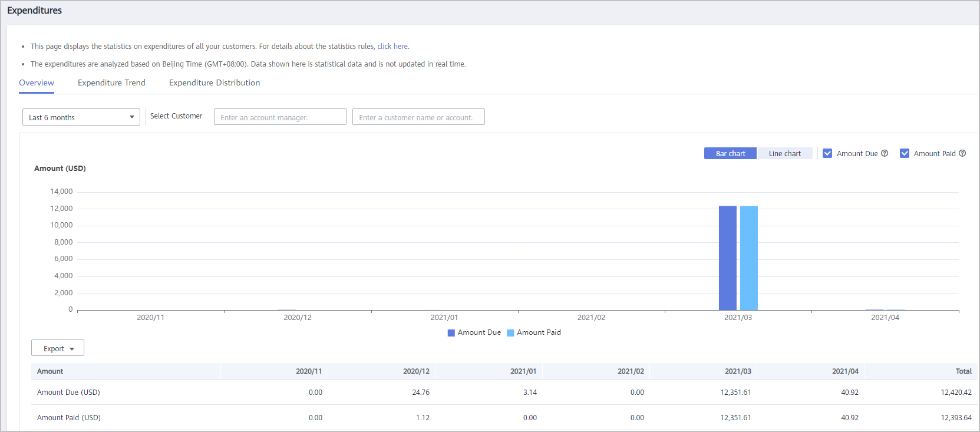The height and width of the screenshot is (432, 980).
Task: Click the help icon beside Amount Paid
Action: [x=962, y=153]
